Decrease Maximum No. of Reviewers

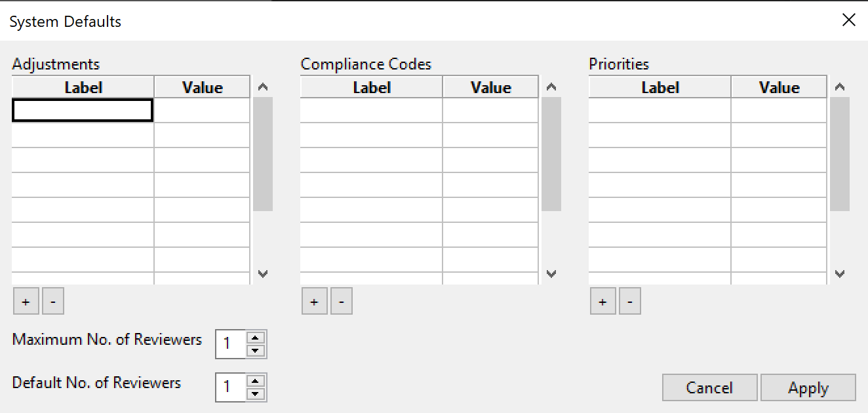pos(256,351)
